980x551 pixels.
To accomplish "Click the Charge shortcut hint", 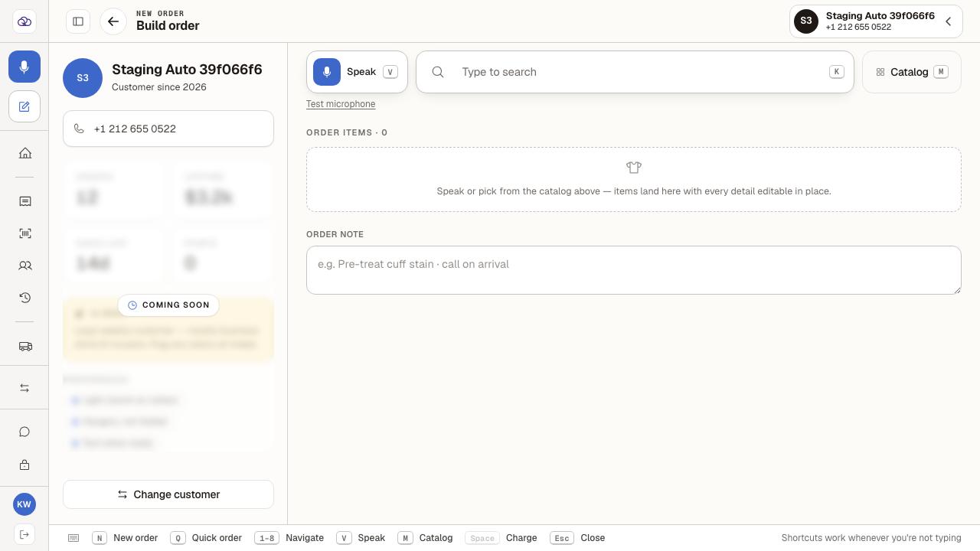I will point(501,538).
